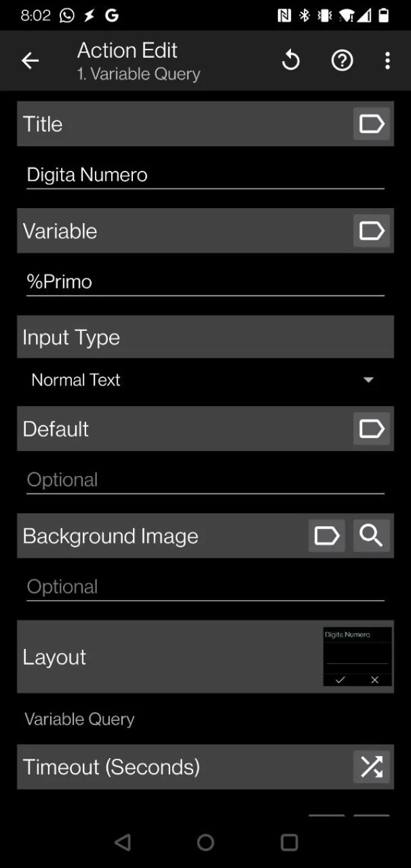This screenshot has height=868, width=411.
Task: Tap the back arrow in the header
Action: pyautogui.click(x=30, y=61)
